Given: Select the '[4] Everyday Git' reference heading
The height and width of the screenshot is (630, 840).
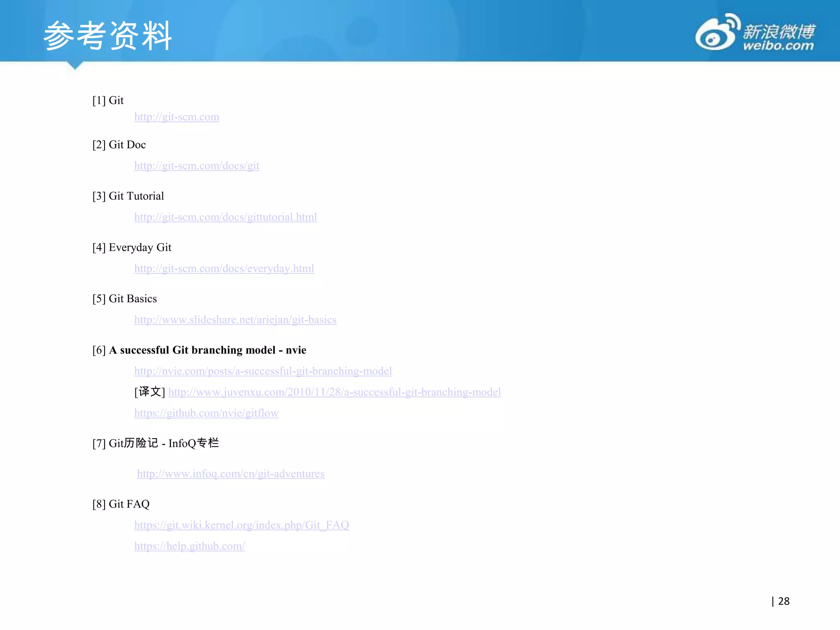Looking at the screenshot, I should pos(132,248).
